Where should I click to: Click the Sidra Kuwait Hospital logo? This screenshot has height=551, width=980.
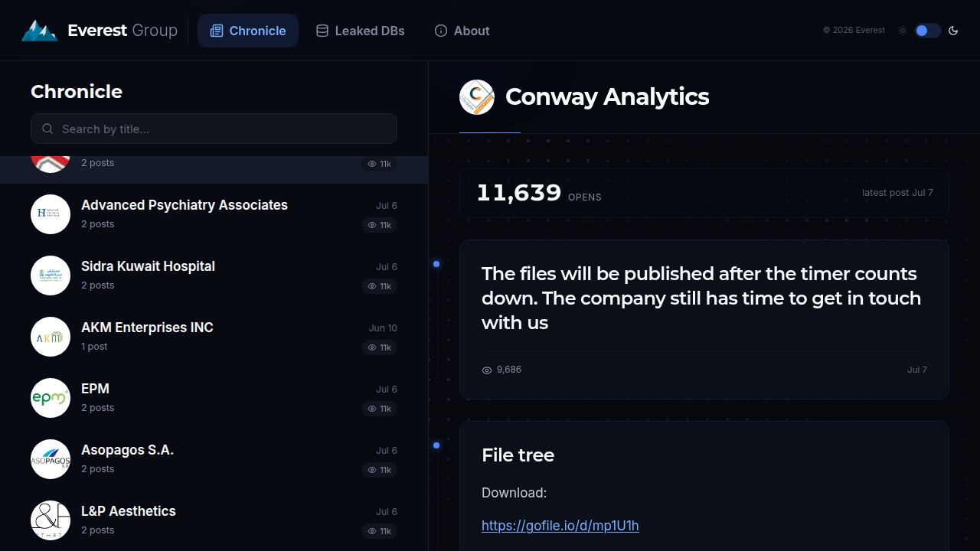[51, 275]
